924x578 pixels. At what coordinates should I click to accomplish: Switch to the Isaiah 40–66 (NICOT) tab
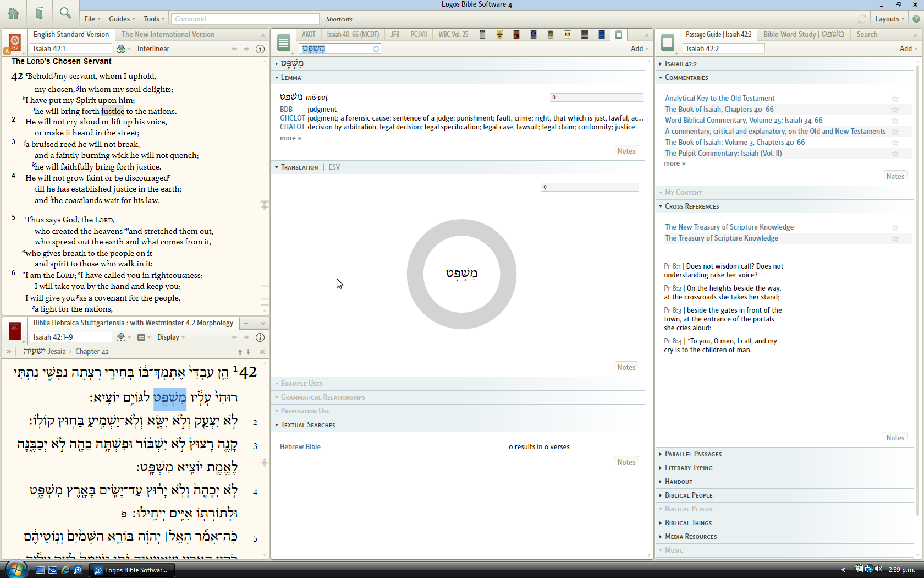pos(353,35)
